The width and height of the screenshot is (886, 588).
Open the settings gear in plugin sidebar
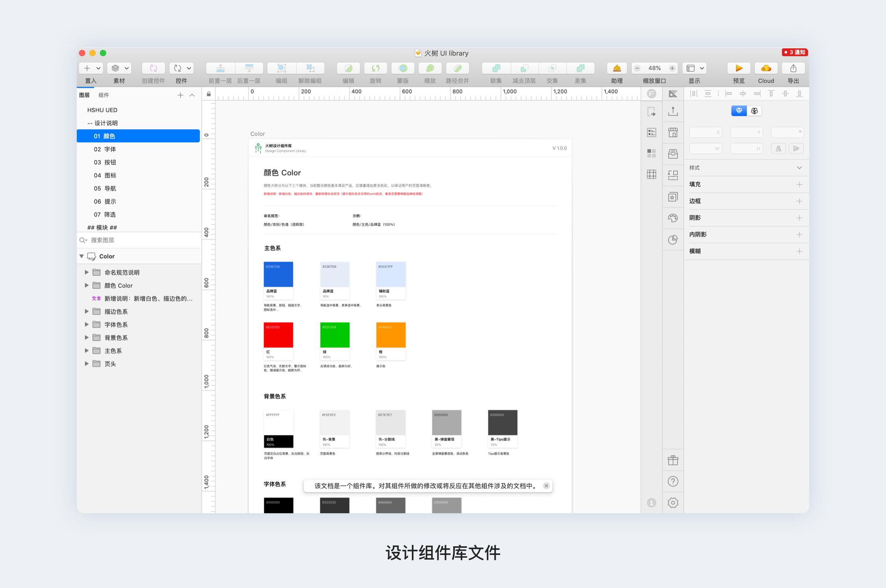coord(673,503)
